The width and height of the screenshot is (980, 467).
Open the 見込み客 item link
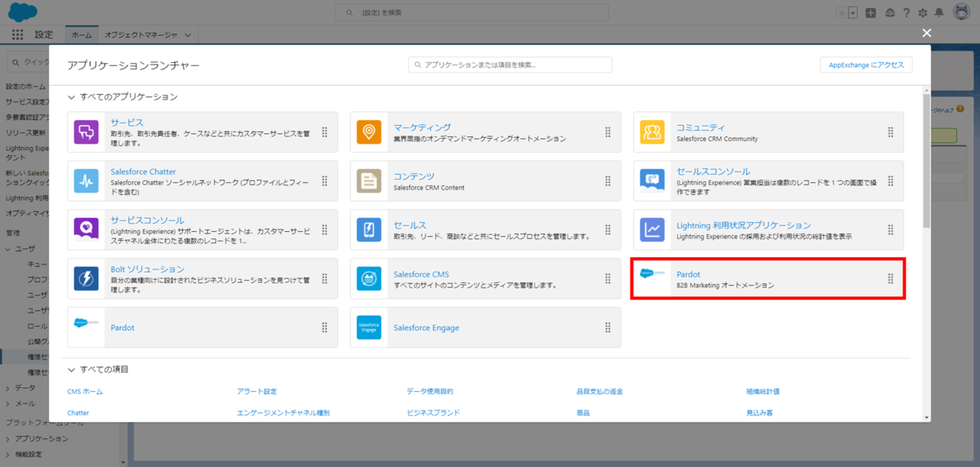(x=759, y=413)
